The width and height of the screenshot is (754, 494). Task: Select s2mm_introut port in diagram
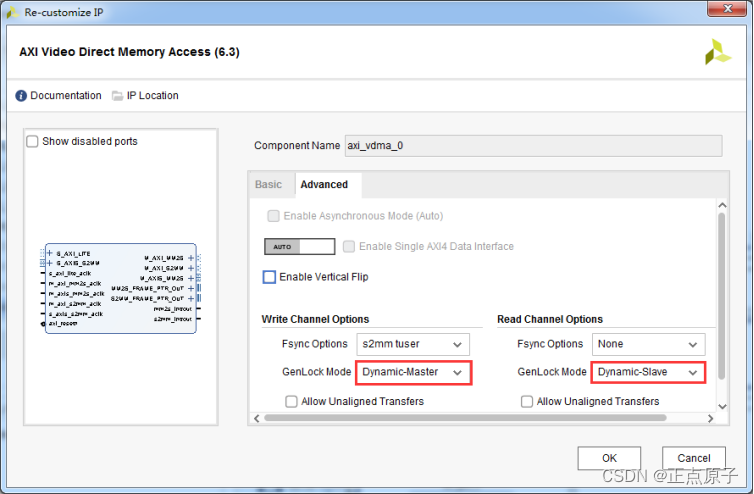coord(173,319)
